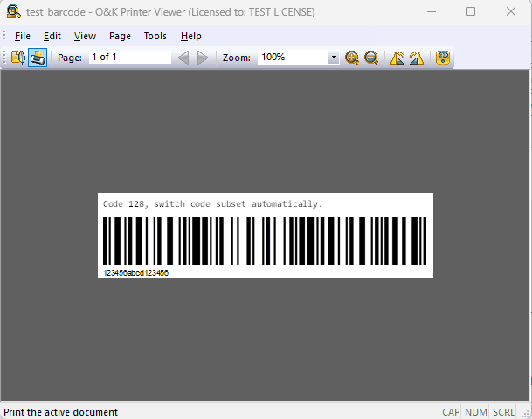Click the Open document toolbar icon
532x419 pixels.
tap(18, 58)
